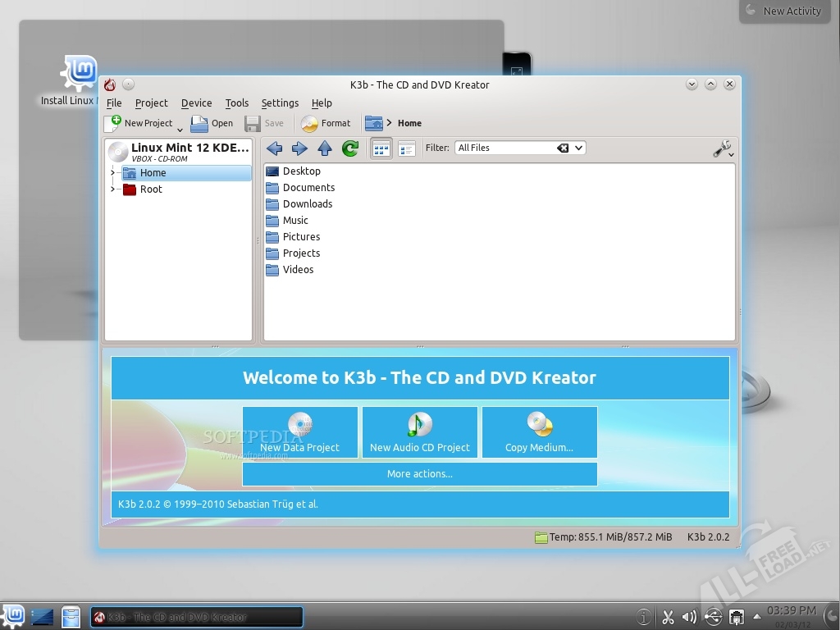Expand the Home tree node
This screenshot has width=840, height=630.
click(x=112, y=173)
